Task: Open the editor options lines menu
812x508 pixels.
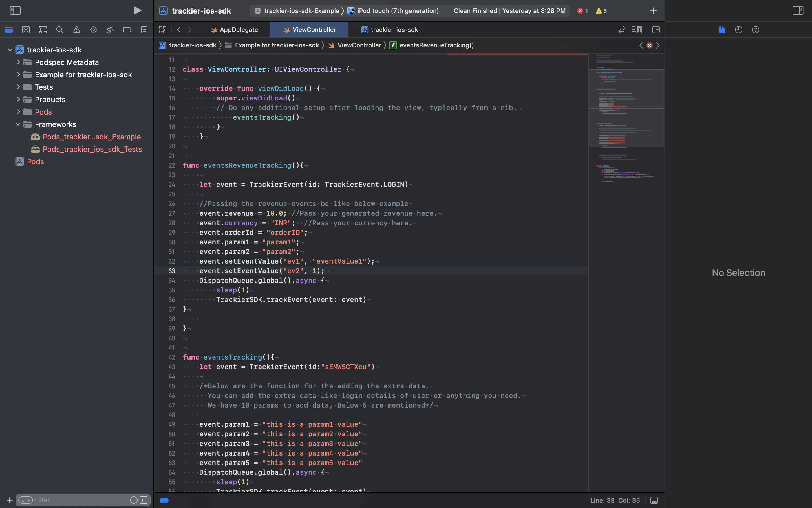Action: [637, 30]
